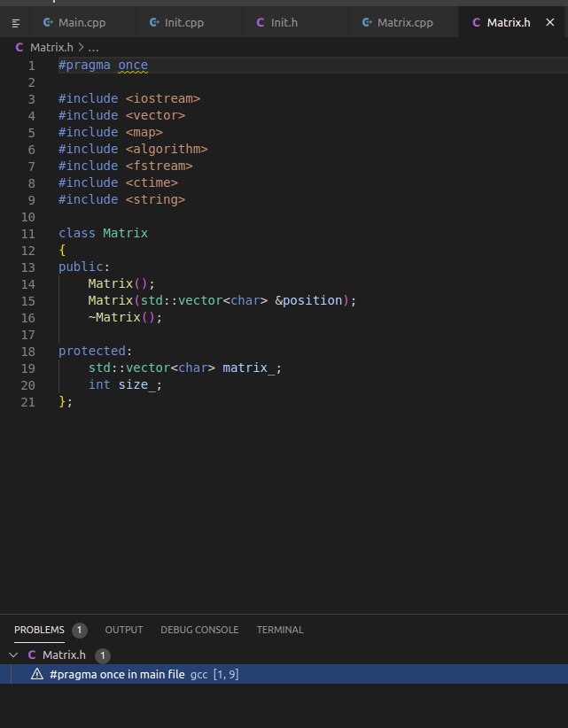Click the C++ file icon on Main.cpp tab
568x728 pixels.
pyautogui.click(x=47, y=22)
